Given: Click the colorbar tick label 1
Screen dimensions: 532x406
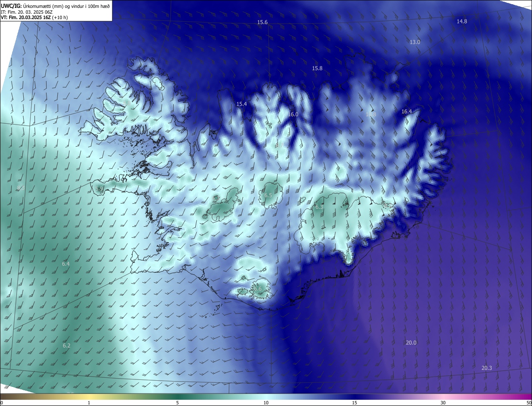Looking at the screenshot, I should (x=89, y=403).
